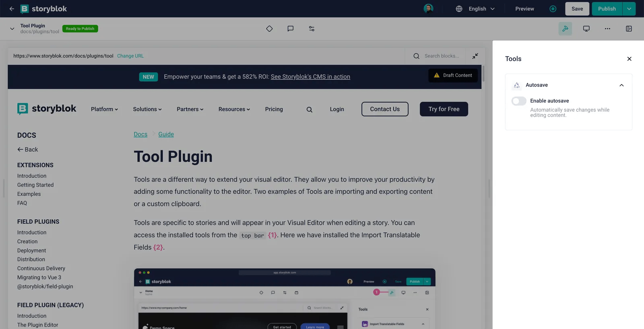Screen dimensions: 644x329
Task: Open the Resources menu
Action: (x=234, y=109)
